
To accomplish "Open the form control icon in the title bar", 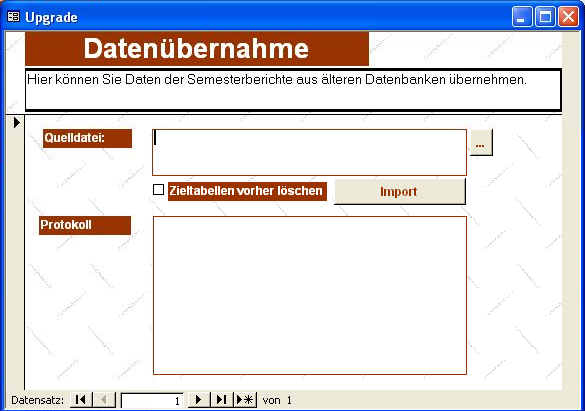I will coord(13,16).
